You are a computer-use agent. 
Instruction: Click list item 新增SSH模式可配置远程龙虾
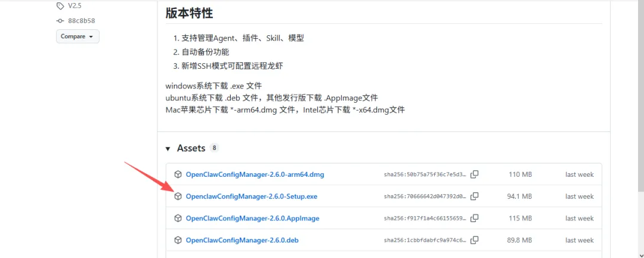coord(232,66)
